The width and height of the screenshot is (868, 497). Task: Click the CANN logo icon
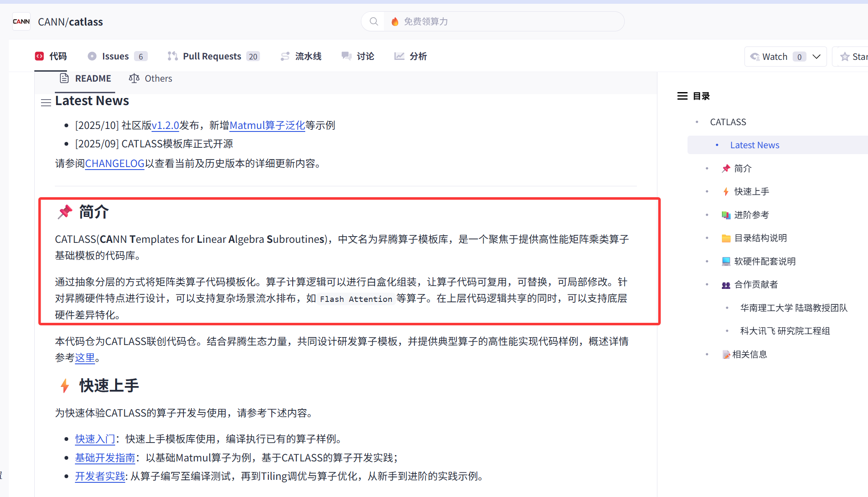click(21, 21)
